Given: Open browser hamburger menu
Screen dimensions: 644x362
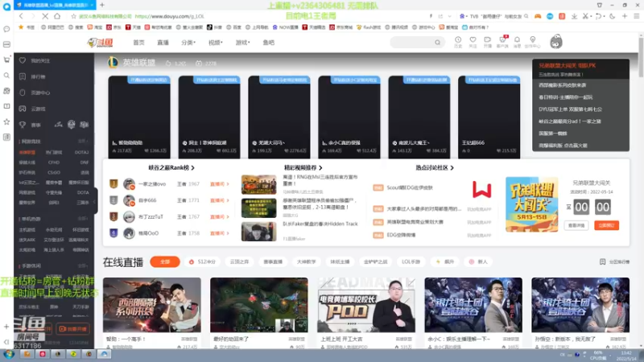Looking at the screenshot, I should click(x=636, y=16).
